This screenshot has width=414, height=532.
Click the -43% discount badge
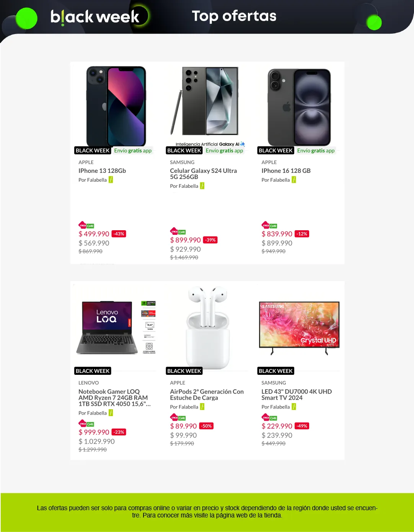[119, 234]
